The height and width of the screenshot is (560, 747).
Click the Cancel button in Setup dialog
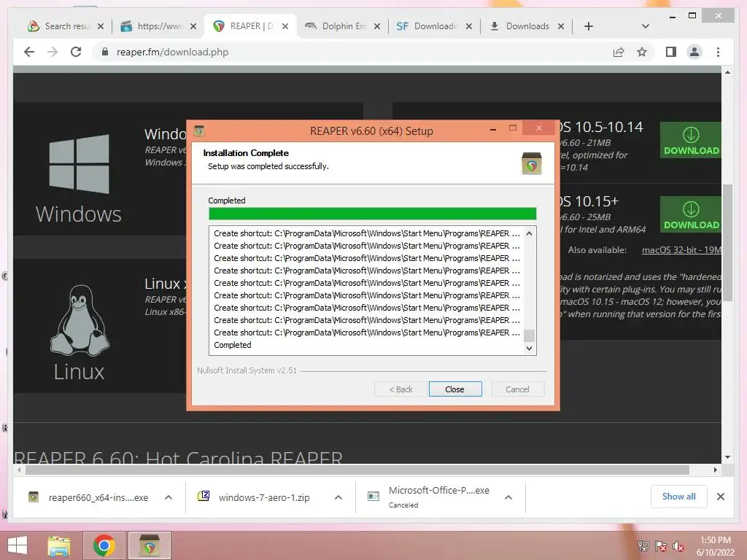pyautogui.click(x=517, y=389)
